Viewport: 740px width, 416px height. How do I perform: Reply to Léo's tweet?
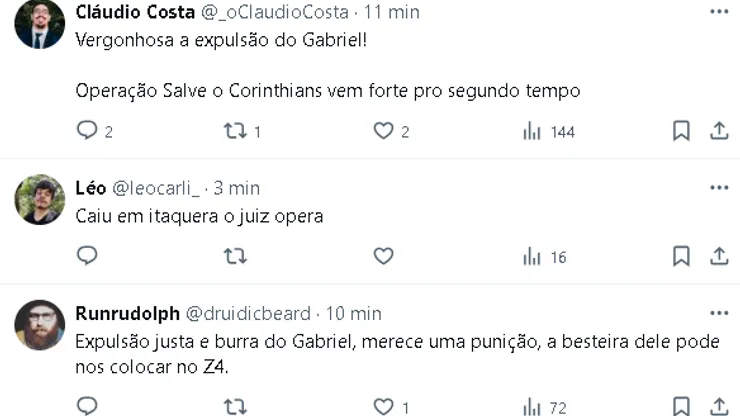click(87, 256)
